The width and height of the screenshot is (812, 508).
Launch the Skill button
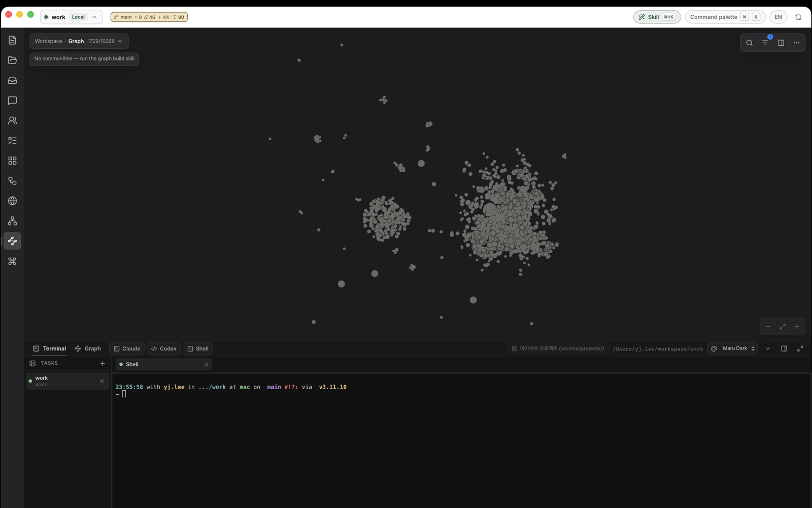(657, 17)
